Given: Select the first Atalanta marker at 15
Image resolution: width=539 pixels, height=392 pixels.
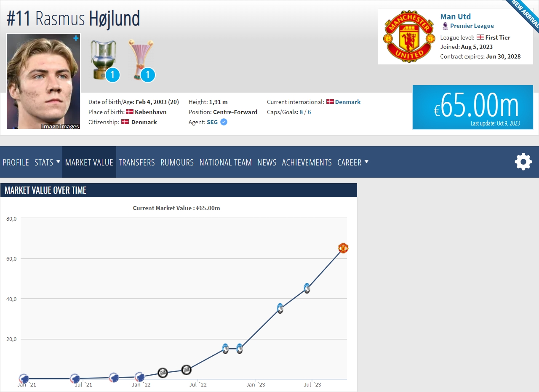Looking at the screenshot, I should 225,349.
